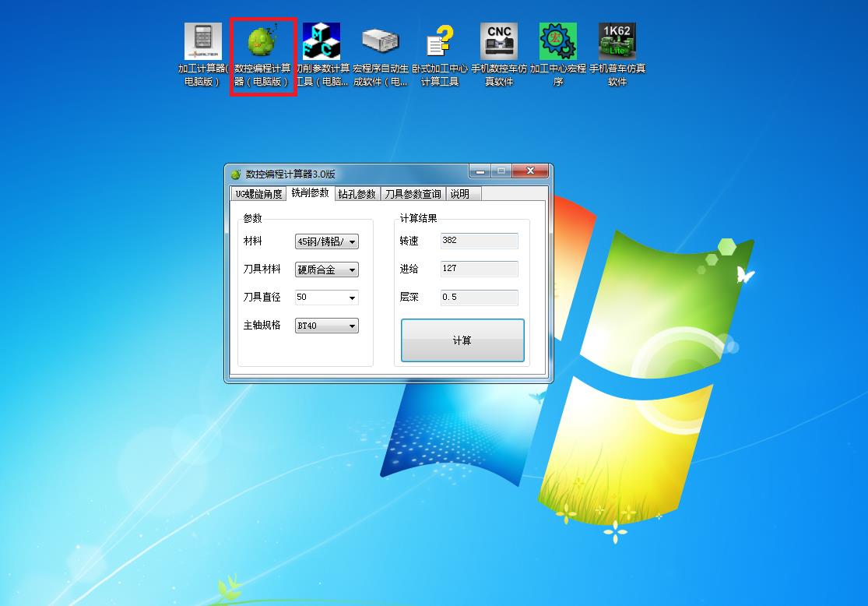Click the 转速 result field
Screen dimensions: 868x606
pos(479,241)
